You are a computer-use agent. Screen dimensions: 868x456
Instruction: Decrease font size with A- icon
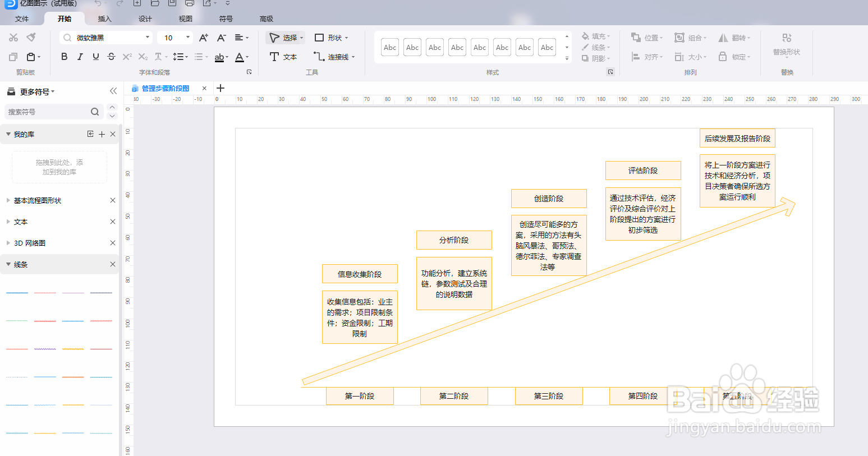point(222,38)
